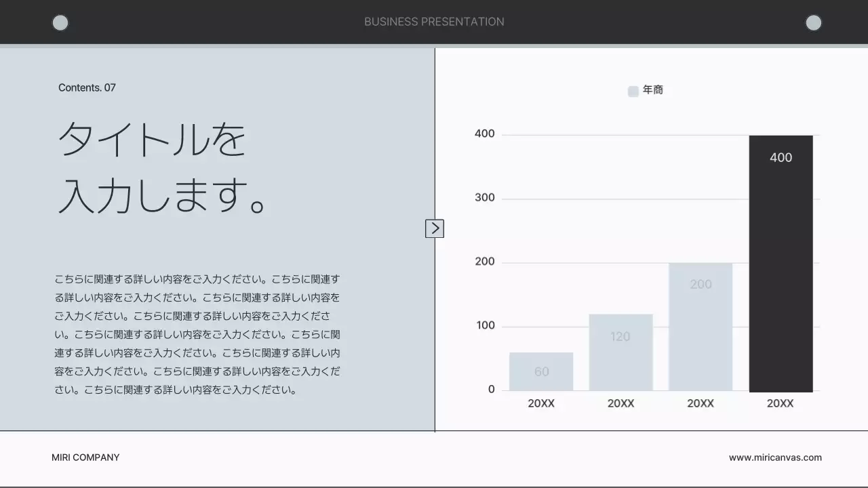Select the 0 y-axis label
Screen dimensions: 868x488
tap(492, 389)
